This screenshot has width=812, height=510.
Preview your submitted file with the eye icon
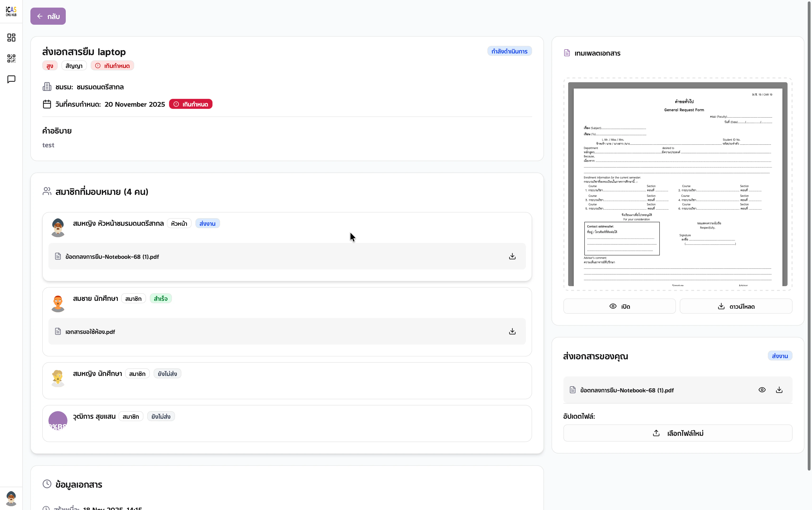point(762,390)
